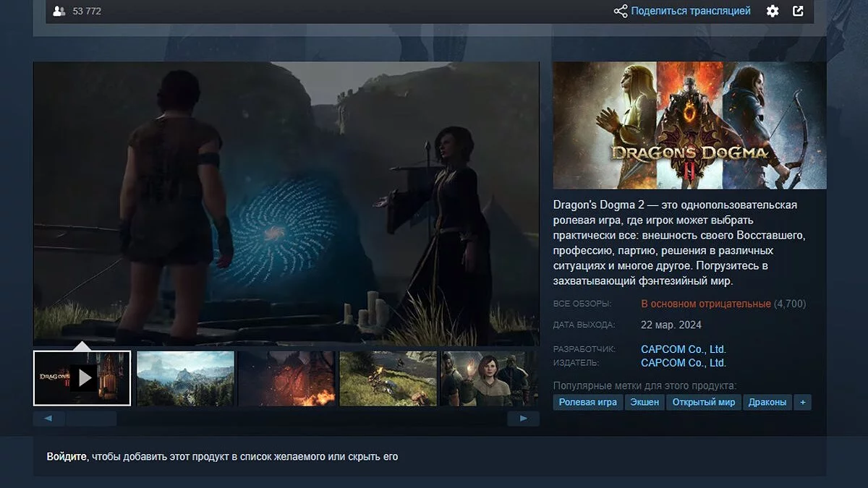Click the ДАТА ВЫХОДА label
Screen dimensions: 868x488
pyautogui.click(x=584, y=325)
